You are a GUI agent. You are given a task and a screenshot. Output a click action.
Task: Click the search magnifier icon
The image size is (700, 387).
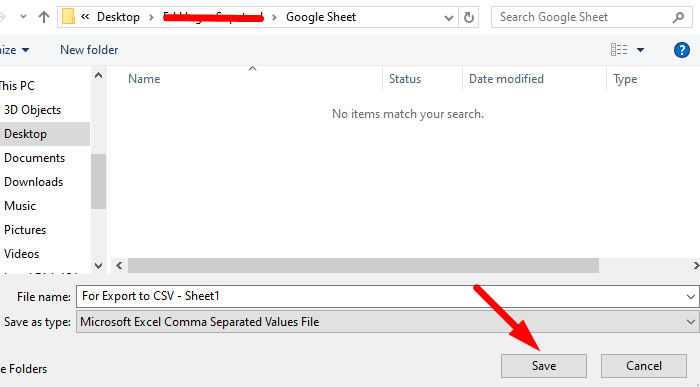pyautogui.click(x=678, y=17)
